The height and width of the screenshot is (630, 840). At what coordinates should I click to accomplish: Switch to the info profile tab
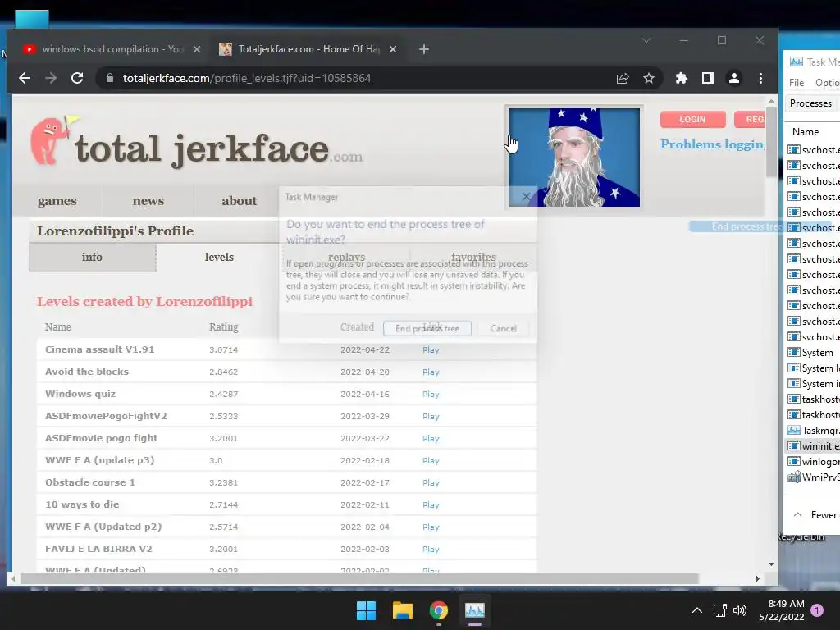(92, 257)
